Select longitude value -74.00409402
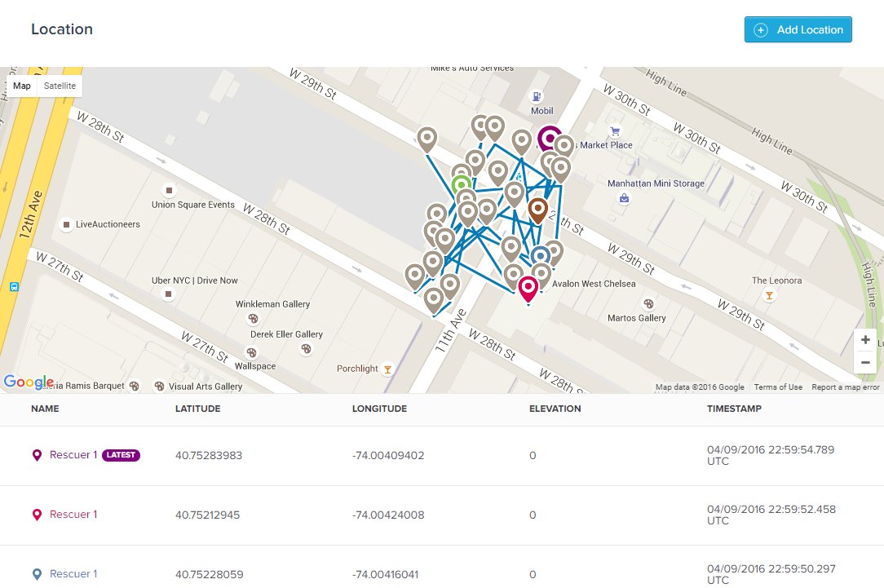Screen dimensions: 884x588 pos(388,456)
